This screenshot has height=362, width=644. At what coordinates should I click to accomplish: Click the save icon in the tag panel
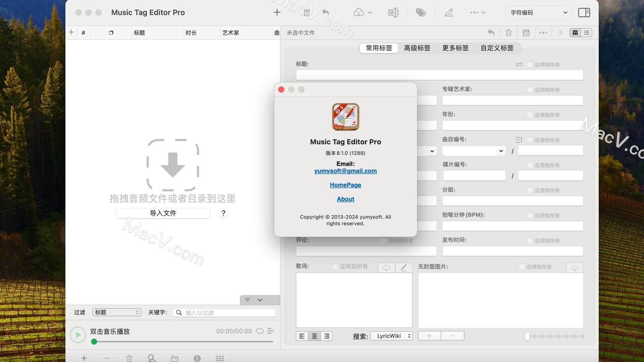point(526,33)
